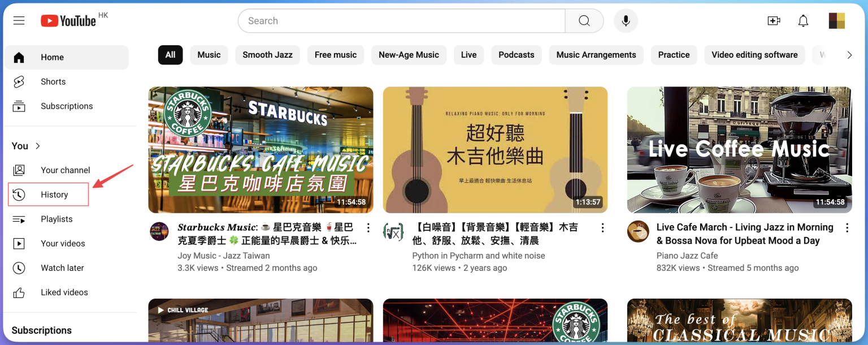Image resolution: width=868 pixels, height=345 pixels.
Task: Select the Watch later sidebar icon
Action: (x=19, y=268)
